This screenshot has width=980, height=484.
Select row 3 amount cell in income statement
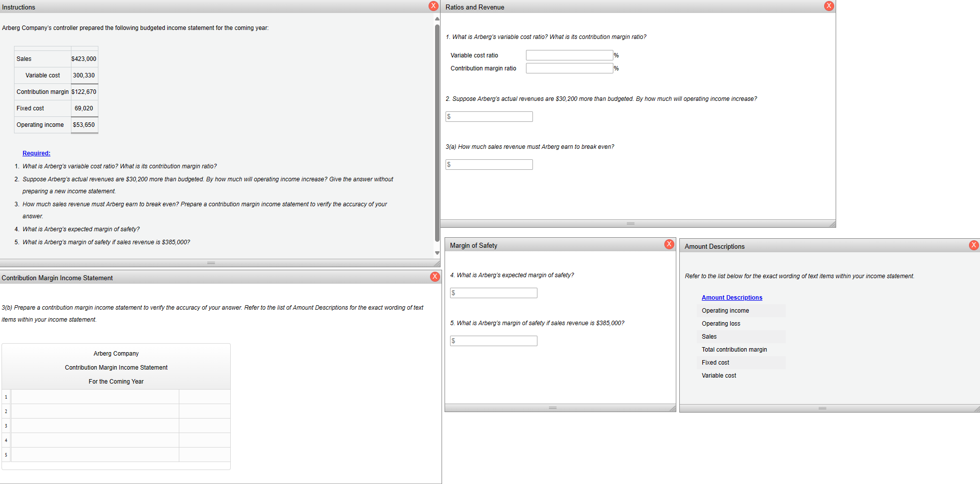coord(205,426)
